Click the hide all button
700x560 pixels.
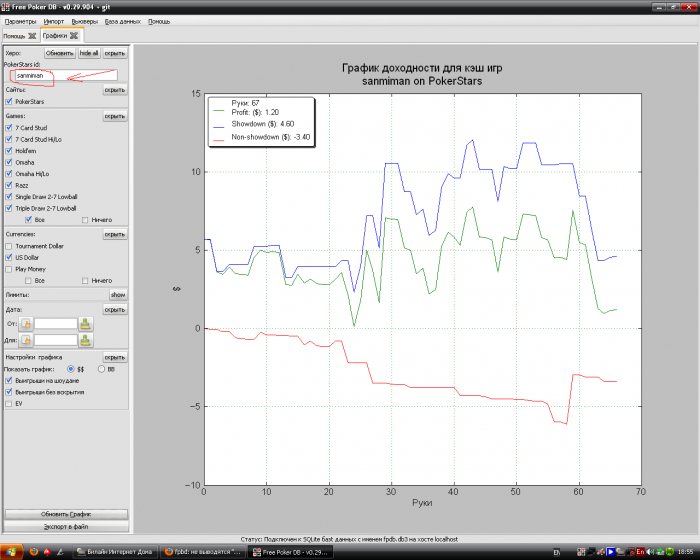[x=89, y=53]
